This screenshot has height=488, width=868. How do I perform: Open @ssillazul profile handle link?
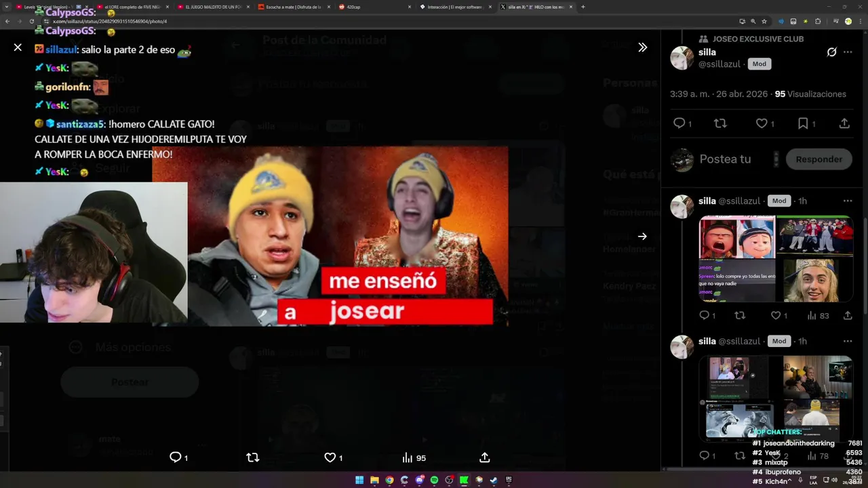click(719, 64)
